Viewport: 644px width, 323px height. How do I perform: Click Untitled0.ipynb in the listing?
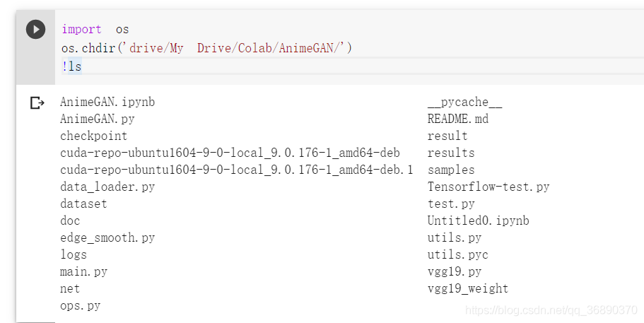pos(478,221)
